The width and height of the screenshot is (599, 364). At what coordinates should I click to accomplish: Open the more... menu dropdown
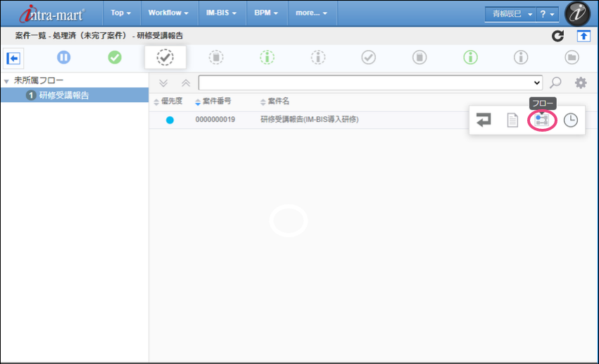point(311,13)
